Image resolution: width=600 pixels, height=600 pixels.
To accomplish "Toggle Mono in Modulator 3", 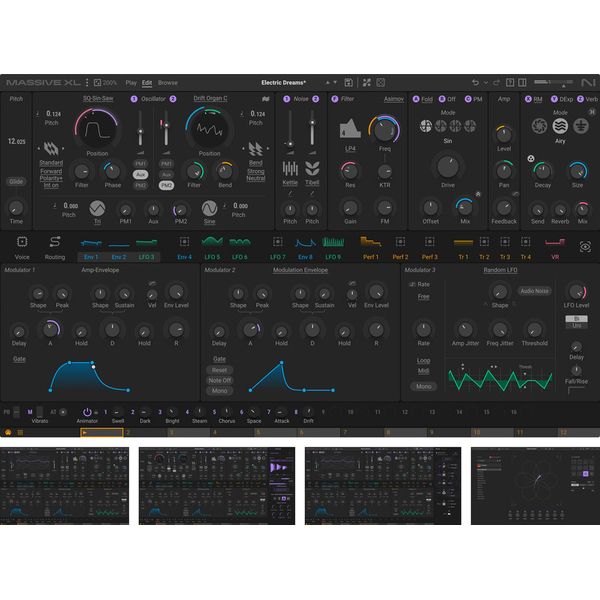I will pyautogui.click(x=424, y=386).
